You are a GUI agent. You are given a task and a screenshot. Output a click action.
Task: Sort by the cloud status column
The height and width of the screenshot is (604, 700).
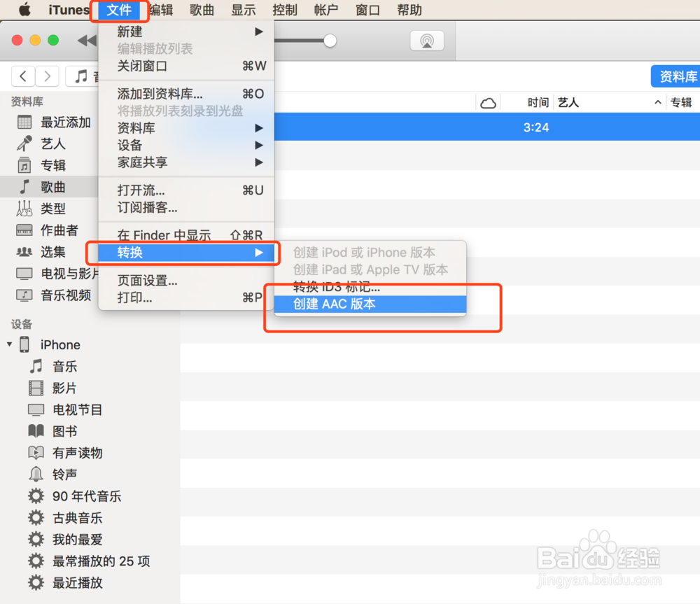point(488,103)
